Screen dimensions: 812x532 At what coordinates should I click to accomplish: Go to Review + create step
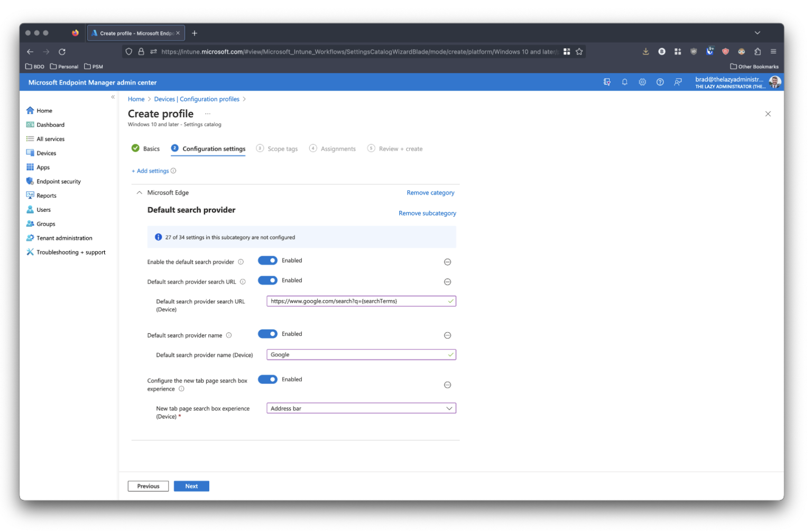point(395,149)
